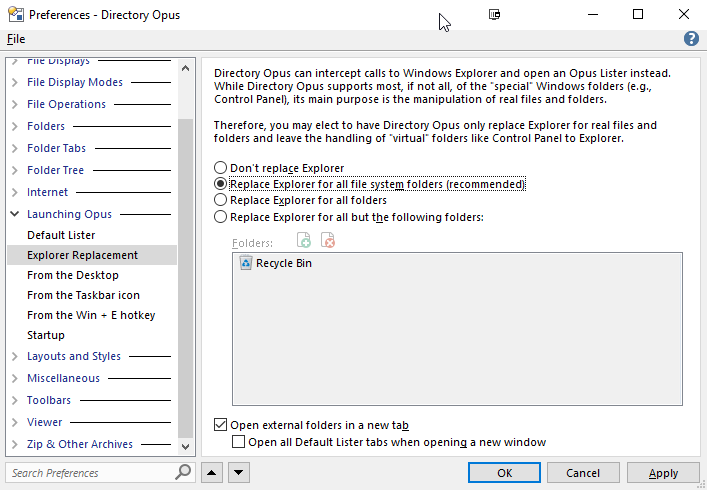The height and width of the screenshot is (490, 707).
Task: Expand the Layouts and Styles category
Action: (x=15, y=357)
